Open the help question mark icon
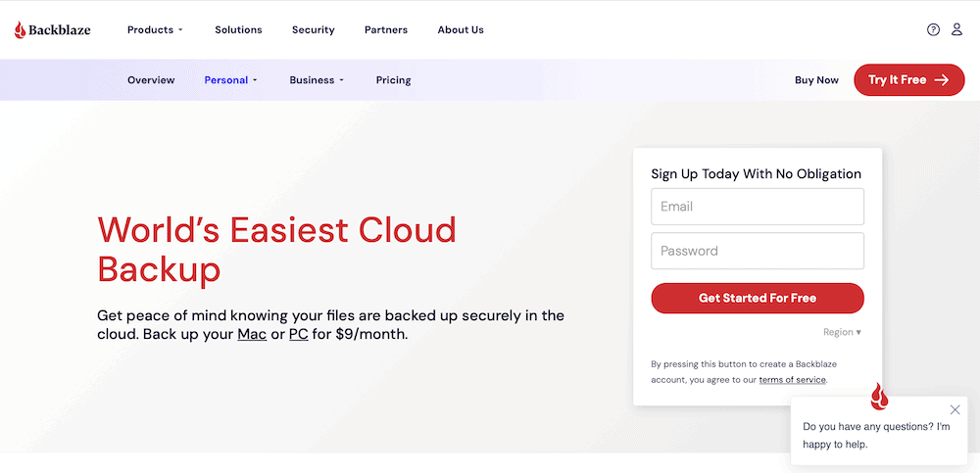The width and height of the screenshot is (980, 473). coord(933,30)
